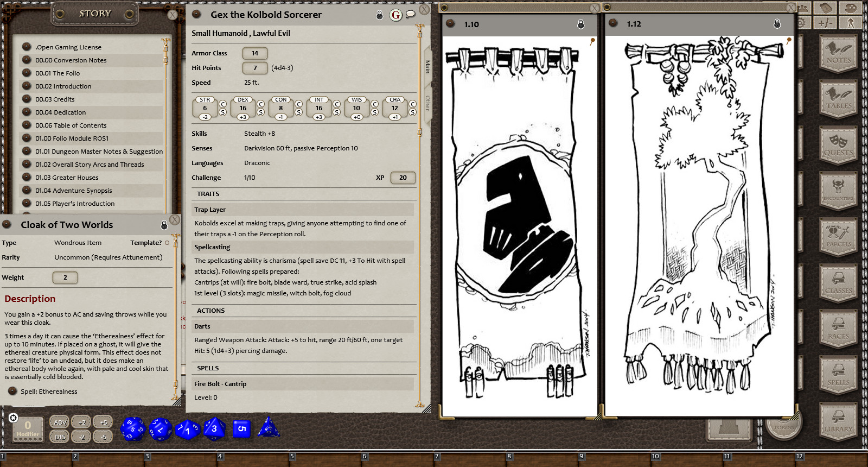This screenshot has width=868, height=467.
Task: Toggle the lock on Cloak of Two Worlds
Action: (164, 225)
